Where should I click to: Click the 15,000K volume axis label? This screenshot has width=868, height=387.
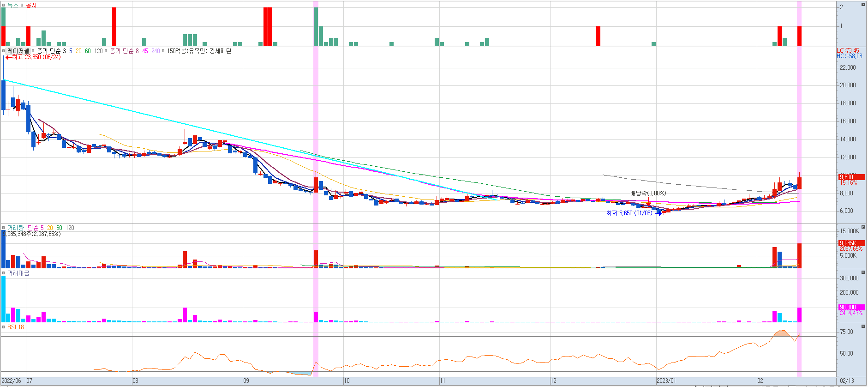click(x=849, y=231)
